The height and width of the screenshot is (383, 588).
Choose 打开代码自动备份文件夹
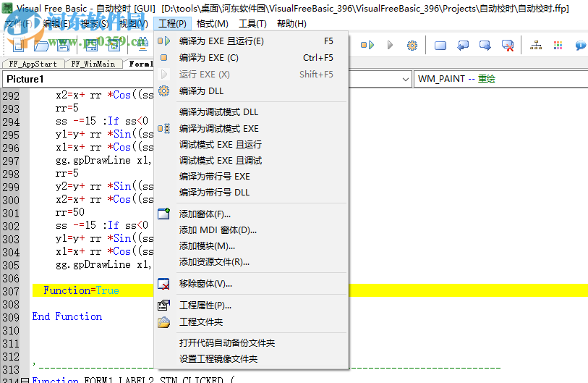251,343
